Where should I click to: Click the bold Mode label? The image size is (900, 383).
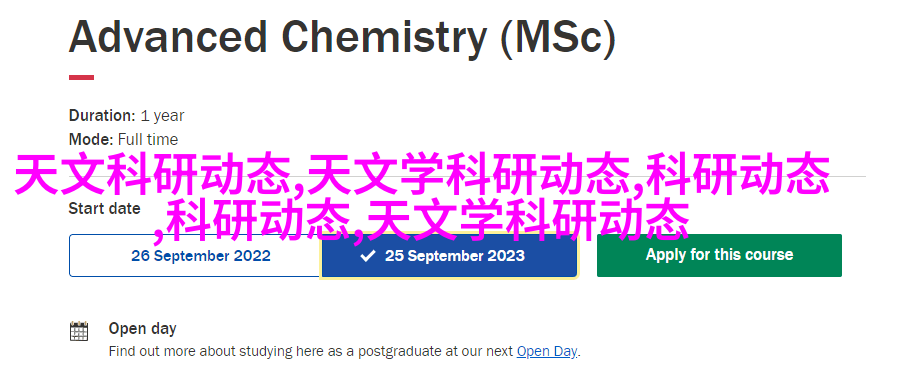pyautogui.click(x=91, y=140)
